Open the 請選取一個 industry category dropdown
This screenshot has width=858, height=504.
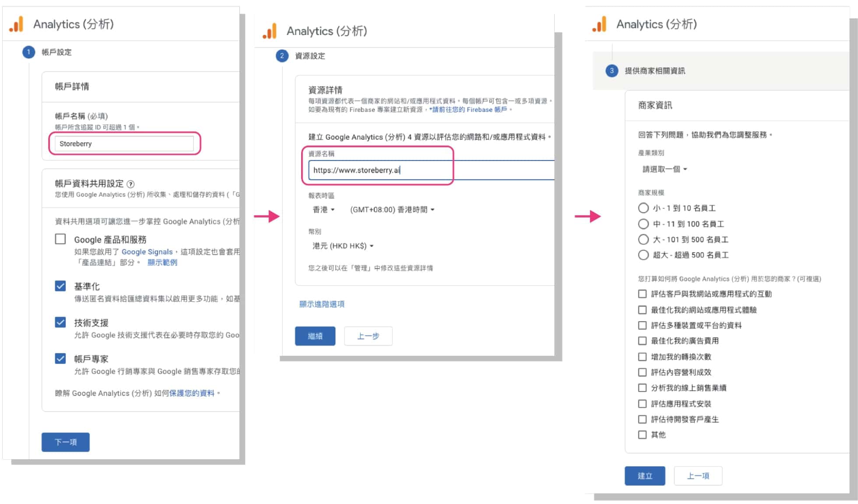(665, 169)
